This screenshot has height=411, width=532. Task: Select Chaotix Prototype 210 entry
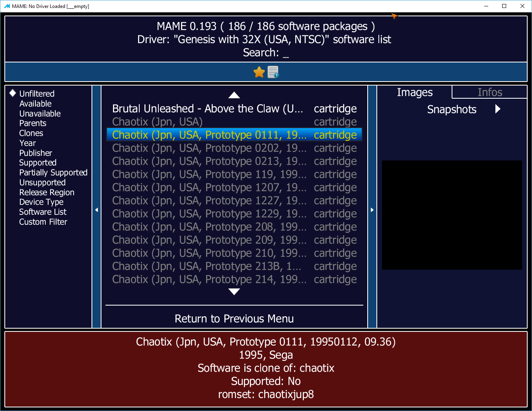(234, 253)
